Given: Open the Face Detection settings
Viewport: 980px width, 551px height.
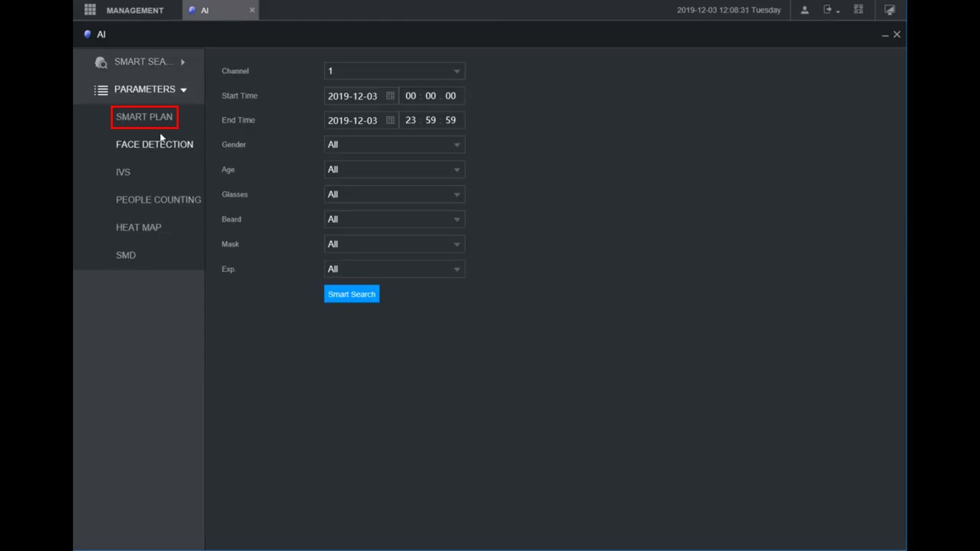Looking at the screenshot, I should coord(154,144).
